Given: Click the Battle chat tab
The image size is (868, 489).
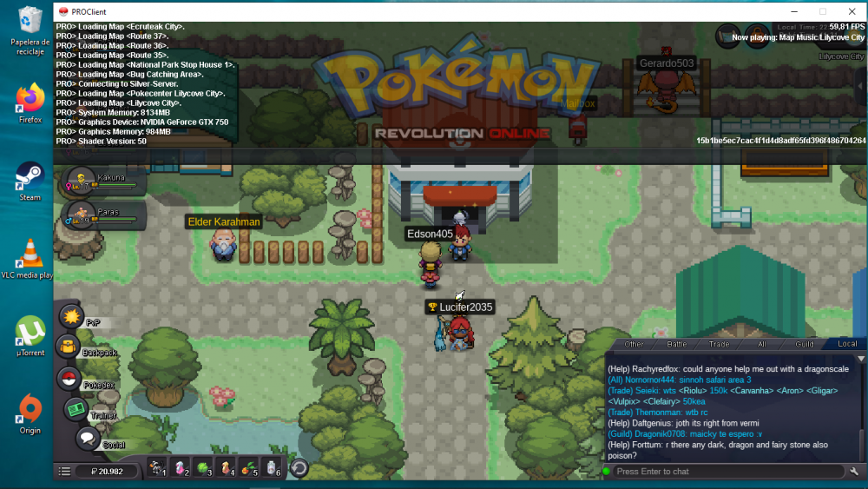Looking at the screenshot, I should [676, 344].
